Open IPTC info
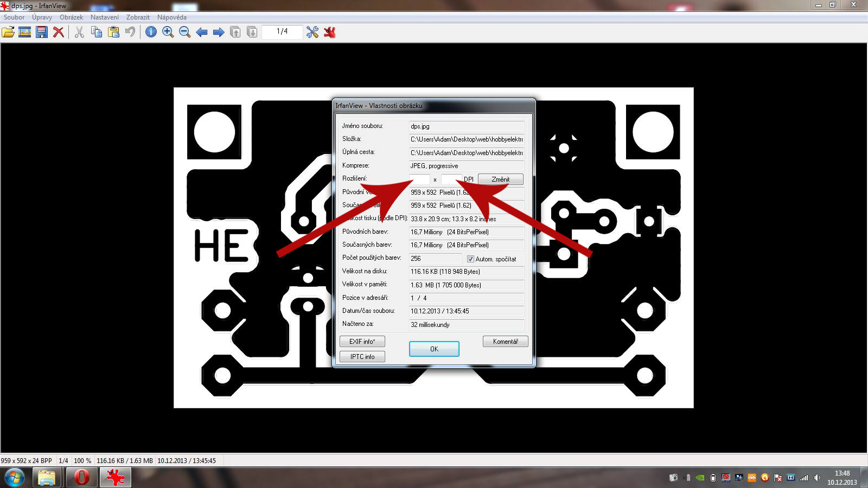The height and width of the screenshot is (488, 868). tap(362, 356)
